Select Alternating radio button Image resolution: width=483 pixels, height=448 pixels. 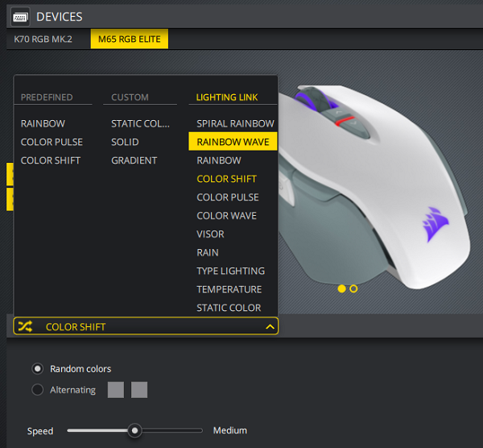(37, 390)
